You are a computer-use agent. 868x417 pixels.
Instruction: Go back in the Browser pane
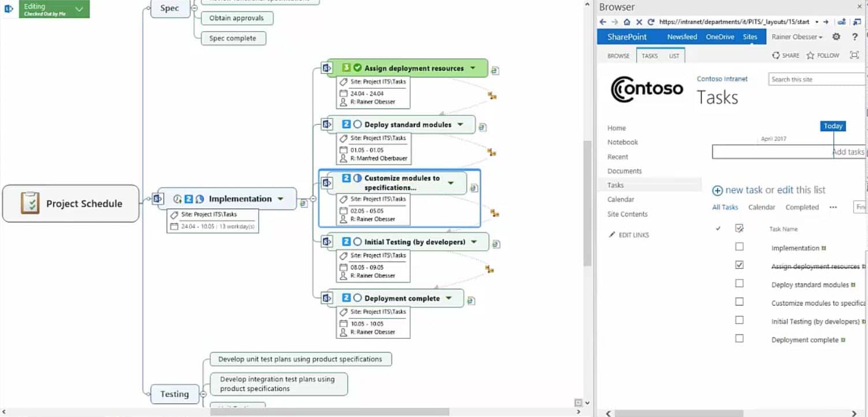(x=603, y=22)
